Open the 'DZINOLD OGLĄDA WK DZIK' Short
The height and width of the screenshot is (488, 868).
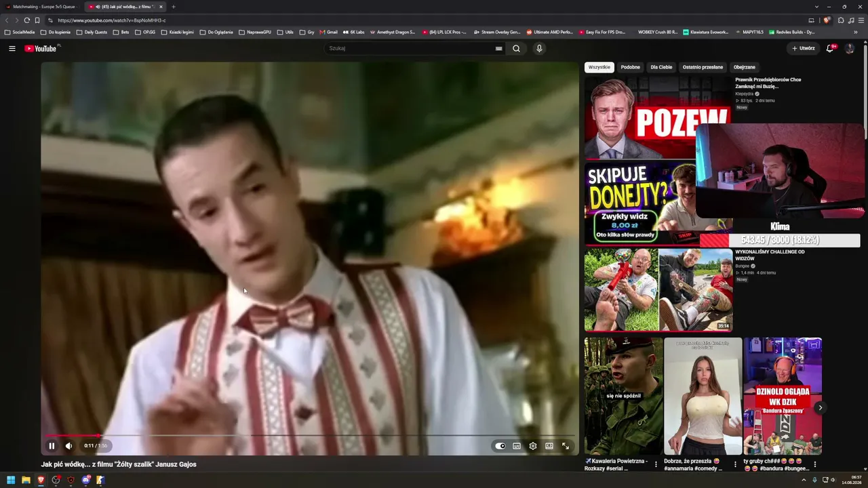coord(783,396)
